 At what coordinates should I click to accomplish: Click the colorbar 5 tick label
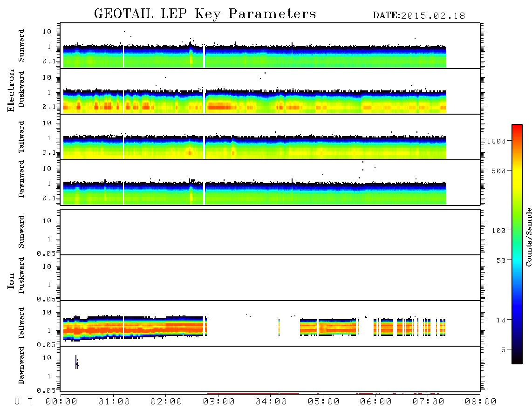coord(504,349)
